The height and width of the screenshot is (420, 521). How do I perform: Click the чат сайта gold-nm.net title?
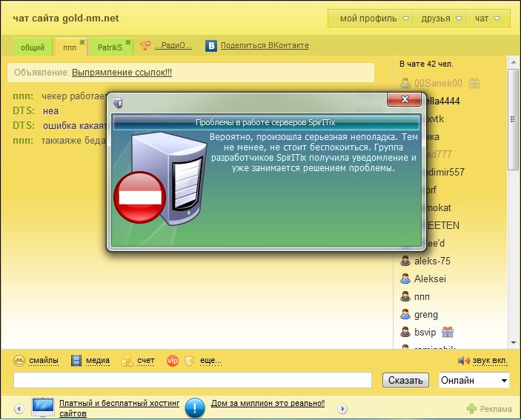click(x=66, y=19)
